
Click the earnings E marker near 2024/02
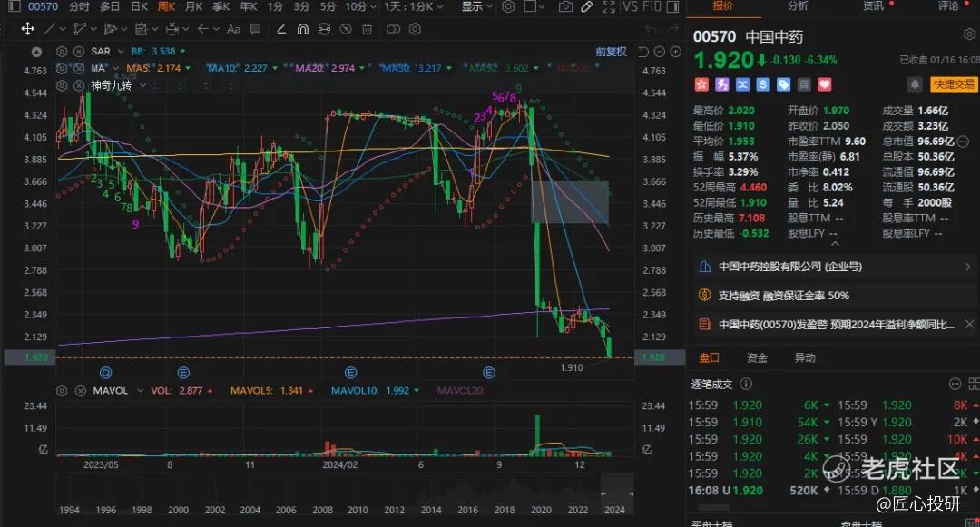pos(350,373)
